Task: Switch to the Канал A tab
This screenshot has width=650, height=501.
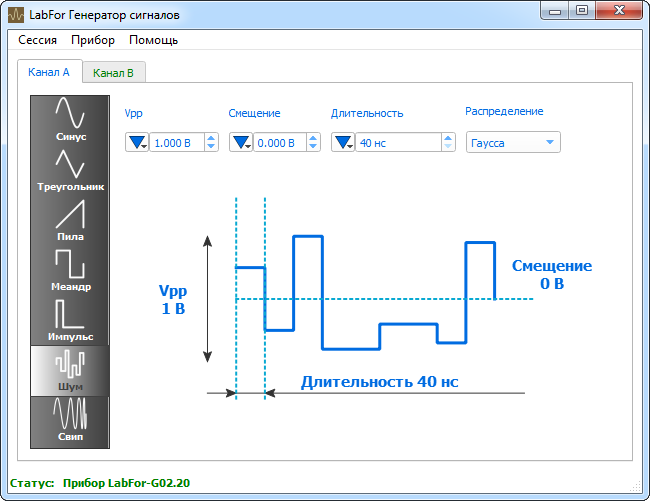Action: (x=49, y=72)
